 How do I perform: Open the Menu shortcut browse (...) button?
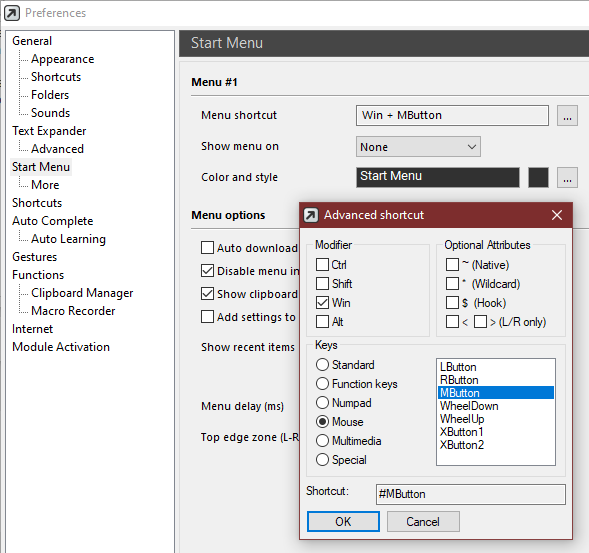[x=567, y=115]
